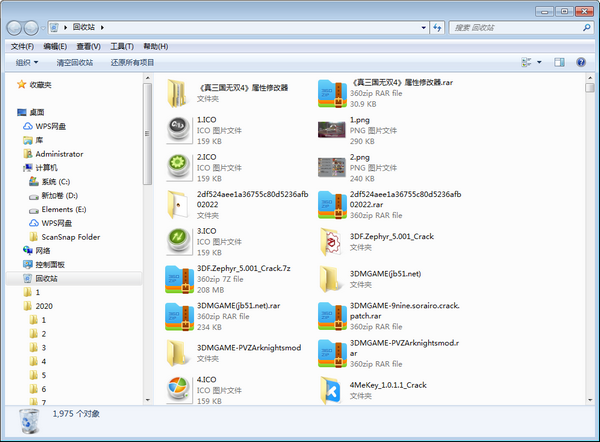Image resolution: width=600 pixels, height=442 pixels.
Task: Click the 还原所有项目 button
Action: (132, 62)
